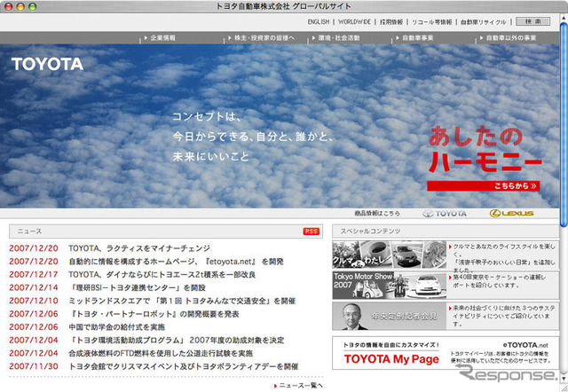Open news: 中国で助学金の給付式を実施
This screenshot has width=568, height=392.
(x=116, y=327)
